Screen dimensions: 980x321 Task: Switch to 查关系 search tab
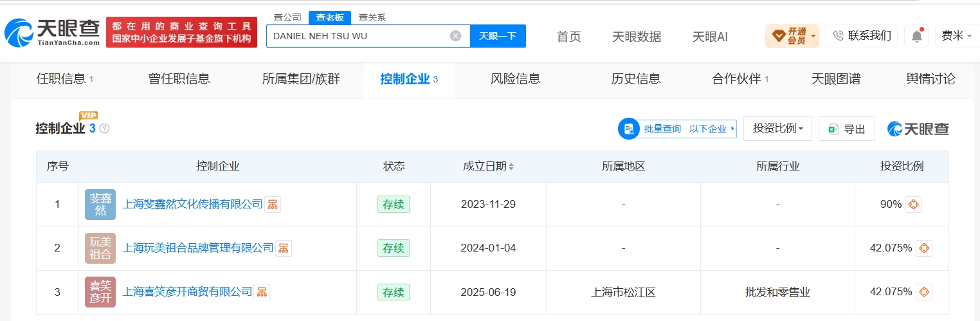[x=372, y=17]
